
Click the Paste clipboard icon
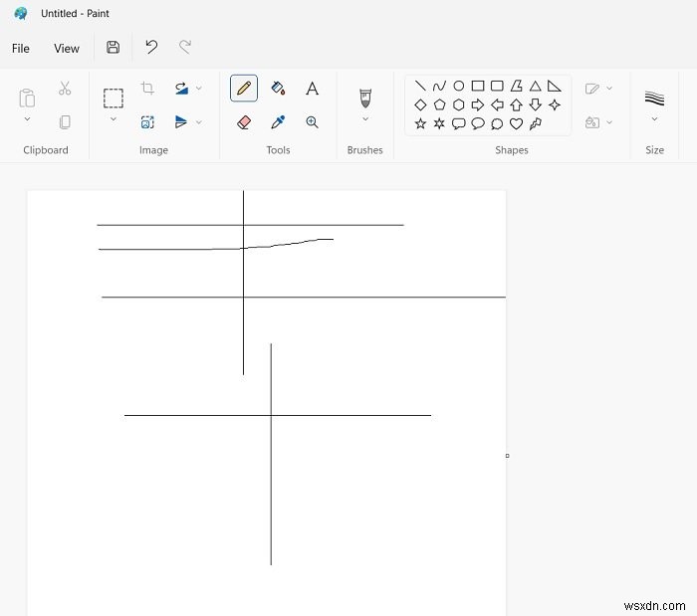[x=27, y=99]
